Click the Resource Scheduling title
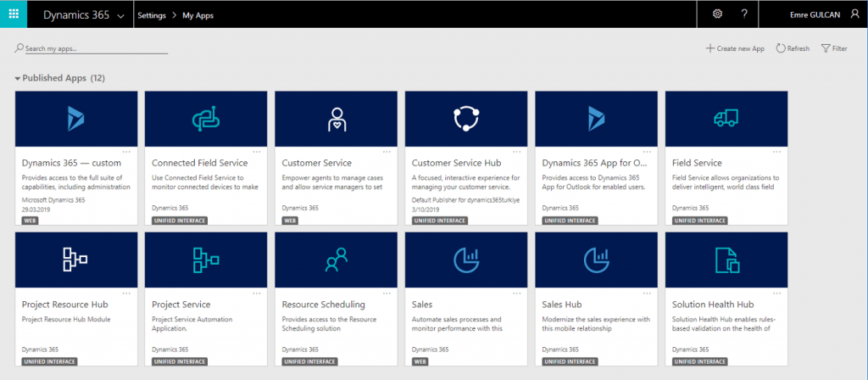This screenshot has width=868, height=380. point(323,305)
